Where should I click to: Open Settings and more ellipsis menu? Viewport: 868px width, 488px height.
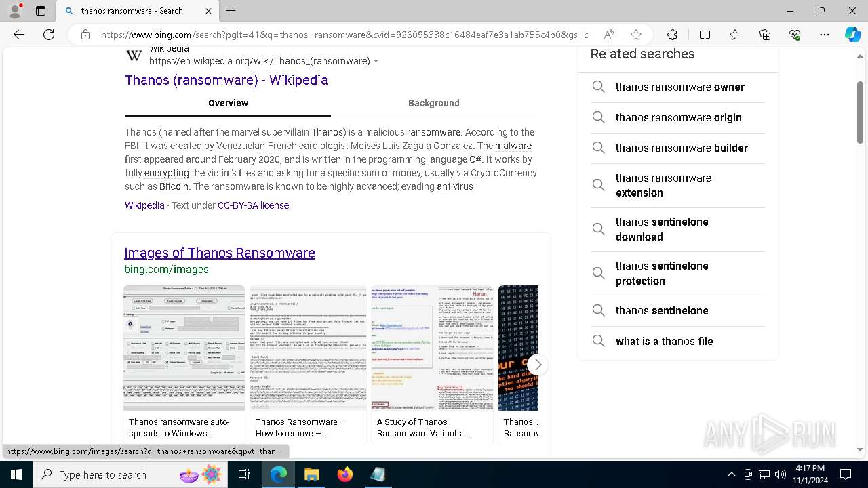825,35
